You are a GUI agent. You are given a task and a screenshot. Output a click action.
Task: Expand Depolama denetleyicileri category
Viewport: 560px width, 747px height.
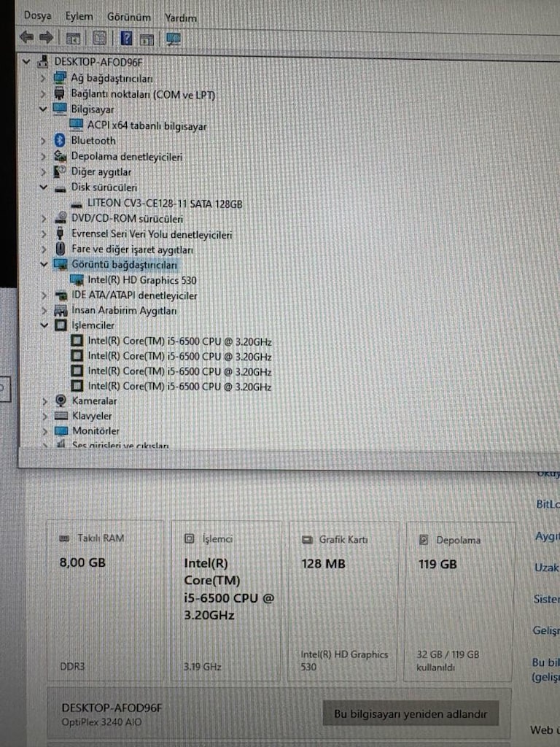[43, 156]
